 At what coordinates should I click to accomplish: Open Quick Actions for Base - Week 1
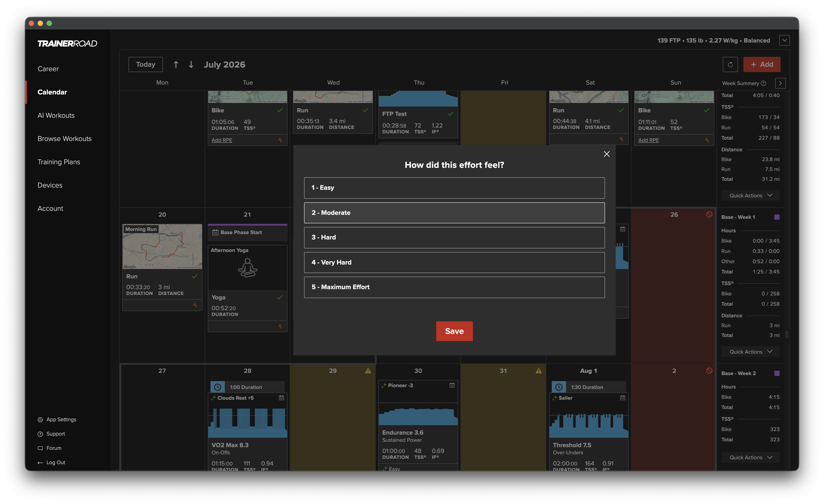tap(750, 352)
